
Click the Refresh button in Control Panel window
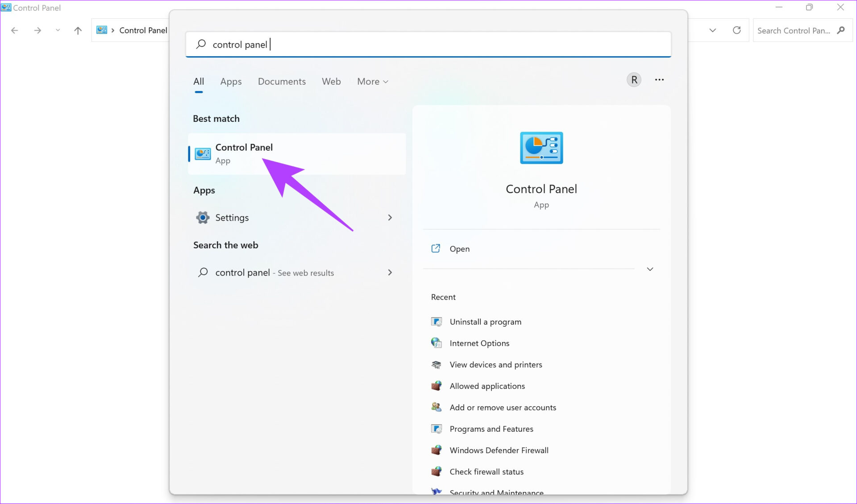point(737,30)
